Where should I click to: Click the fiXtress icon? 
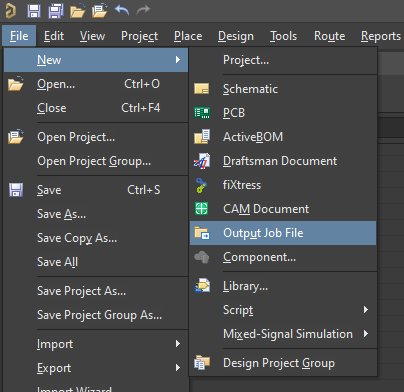click(x=201, y=185)
